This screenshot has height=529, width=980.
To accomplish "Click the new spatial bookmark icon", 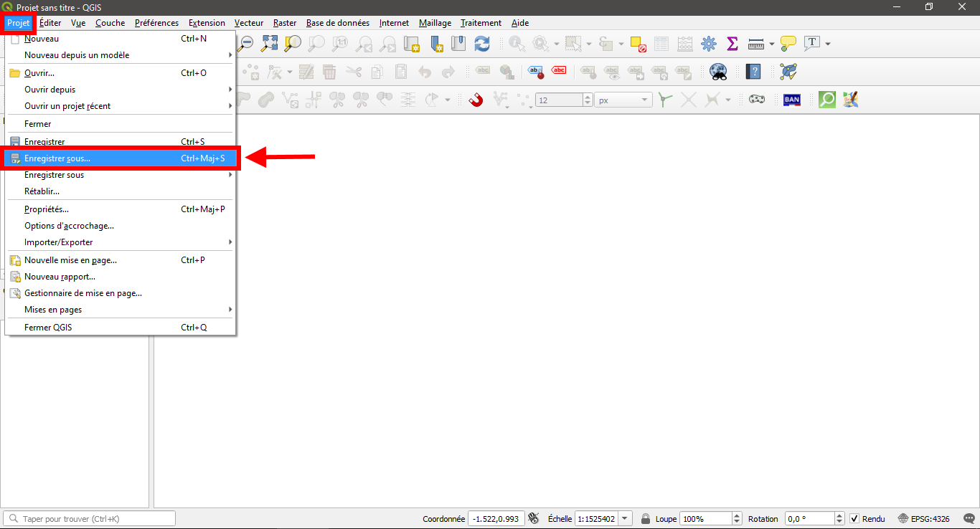I will 437,44.
